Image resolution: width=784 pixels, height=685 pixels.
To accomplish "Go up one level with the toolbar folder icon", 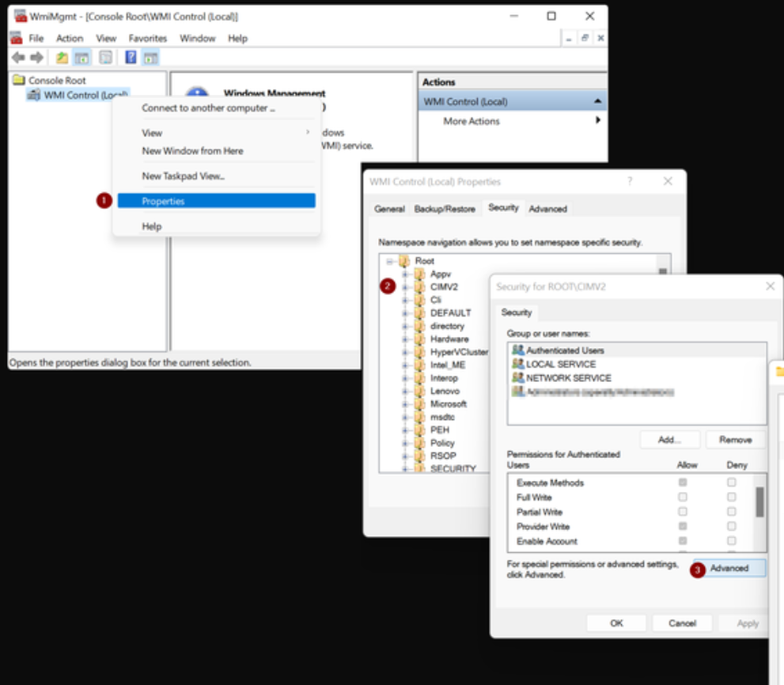I will tap(62, 58).
